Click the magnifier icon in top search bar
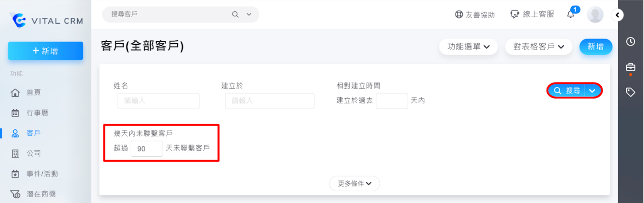This screenshot has height=203, width=644. [x=235, y=14]
